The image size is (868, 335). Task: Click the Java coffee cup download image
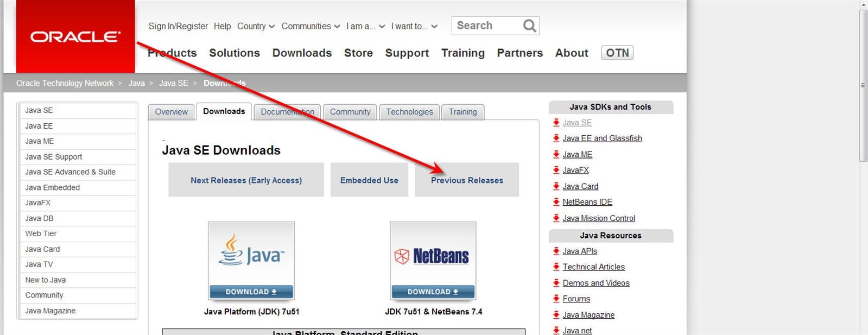[x=251, y=261]
